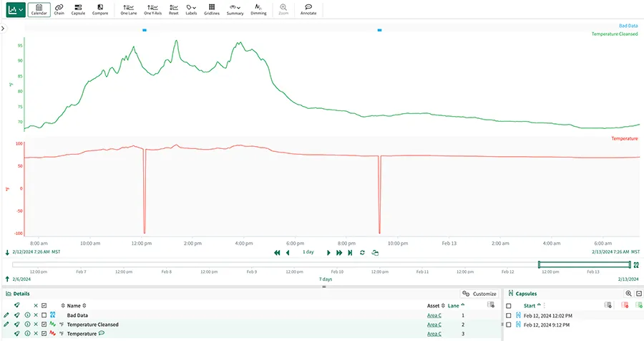The width and height of the screenshot is (644, 341).
Task: Expand the collapsed left side panel
Action: point(3,29)
